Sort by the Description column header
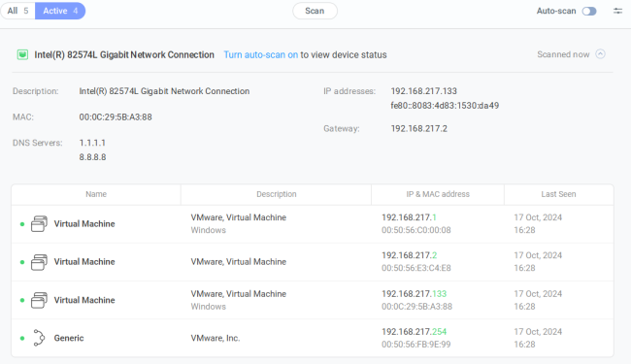631x364 pixels. click(x=277, y=194)
